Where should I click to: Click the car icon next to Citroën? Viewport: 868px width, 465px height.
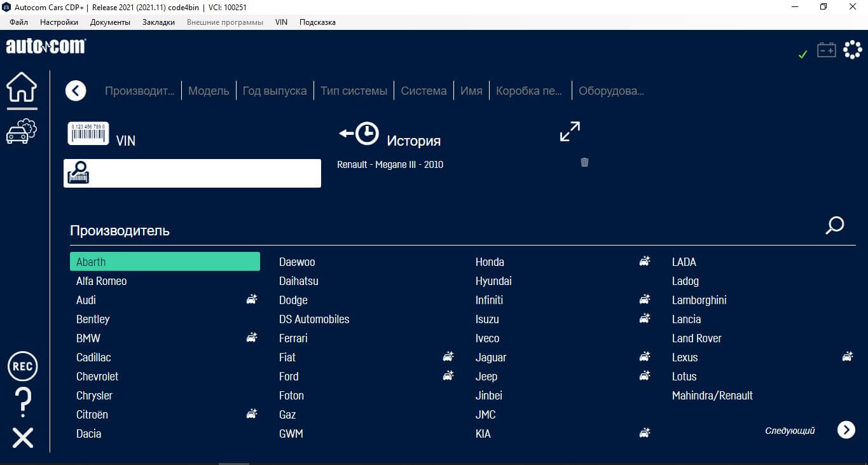click(252, 413)
